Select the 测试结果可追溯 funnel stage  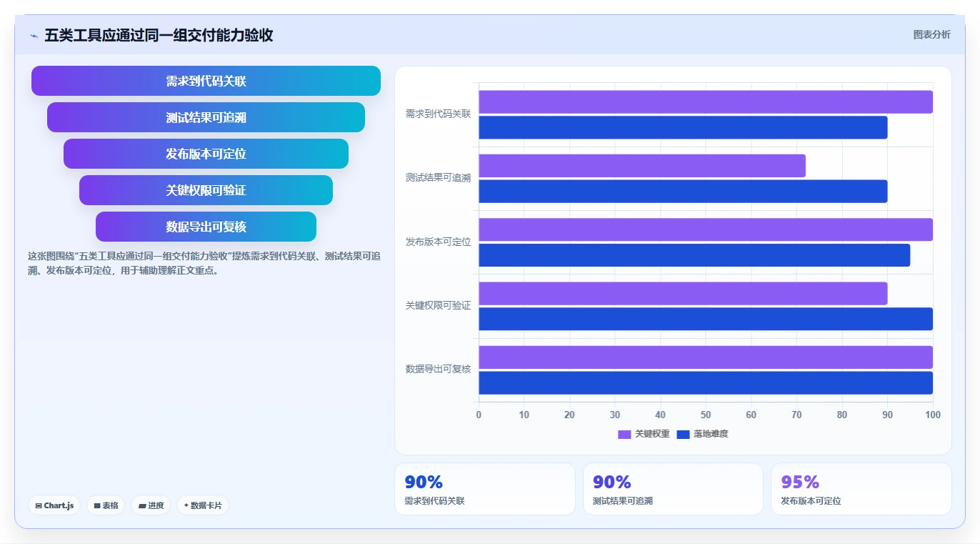click(x=206, y=117)
